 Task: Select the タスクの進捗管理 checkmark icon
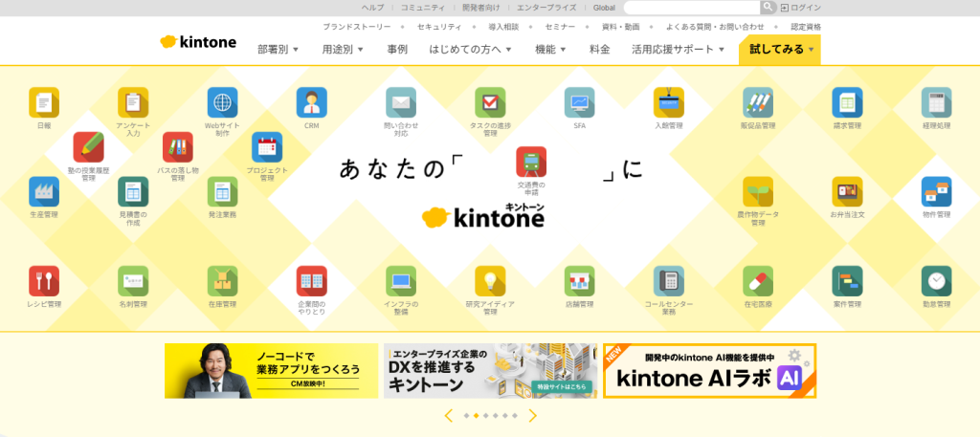click(491, 102)
